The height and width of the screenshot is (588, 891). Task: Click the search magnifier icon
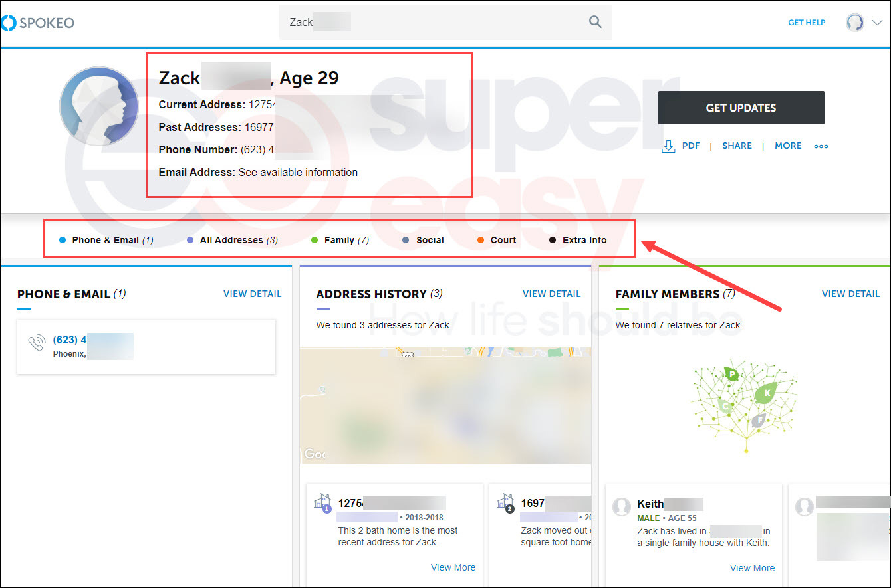pyautogui.click(x=595, y=22)
